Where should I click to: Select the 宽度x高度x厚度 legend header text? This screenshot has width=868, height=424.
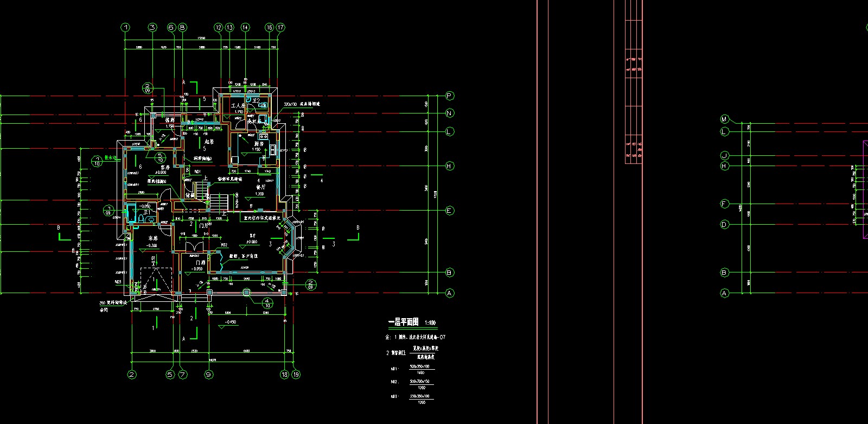pyautogui.click(x=425, y=349)
